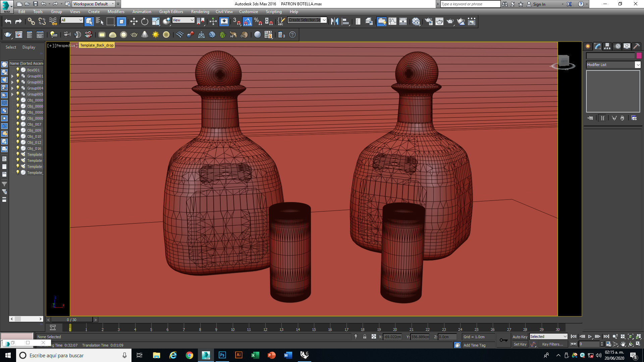Click the Mirror tool icon
Image resolution: width=644 pixels, height=362 pixels.
(334, 21)
